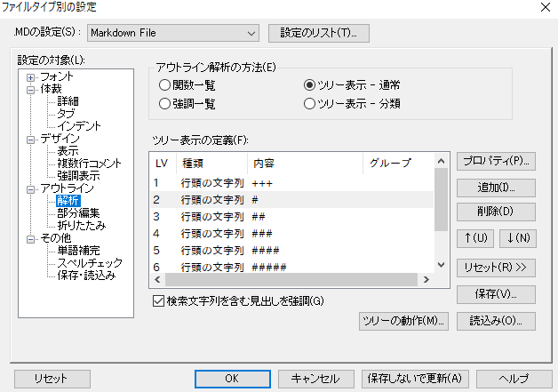Select level 1 row with +++
This screenshot has width=558, height=392.
[x=292, y=183]
